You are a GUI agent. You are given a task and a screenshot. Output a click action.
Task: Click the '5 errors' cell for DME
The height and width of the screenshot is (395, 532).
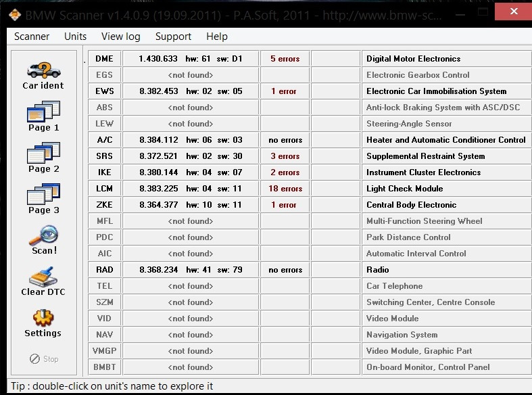[285, 58]
